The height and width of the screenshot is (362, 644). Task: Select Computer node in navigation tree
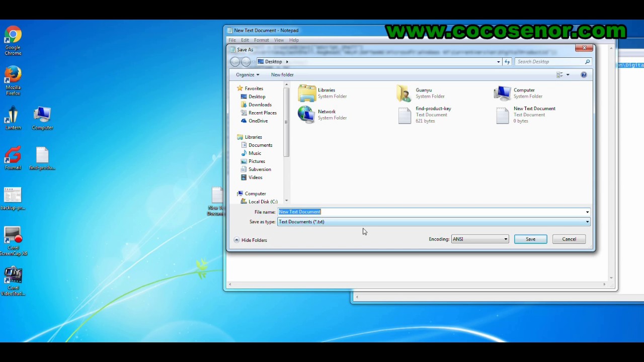point(252,194)
